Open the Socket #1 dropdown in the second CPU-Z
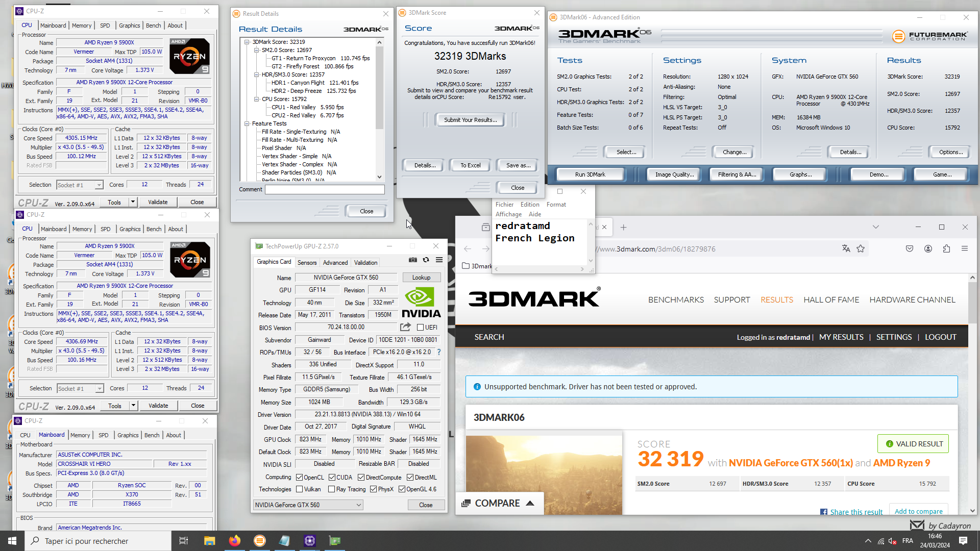This screenshot has height=551, width=980. click(80, 389)
